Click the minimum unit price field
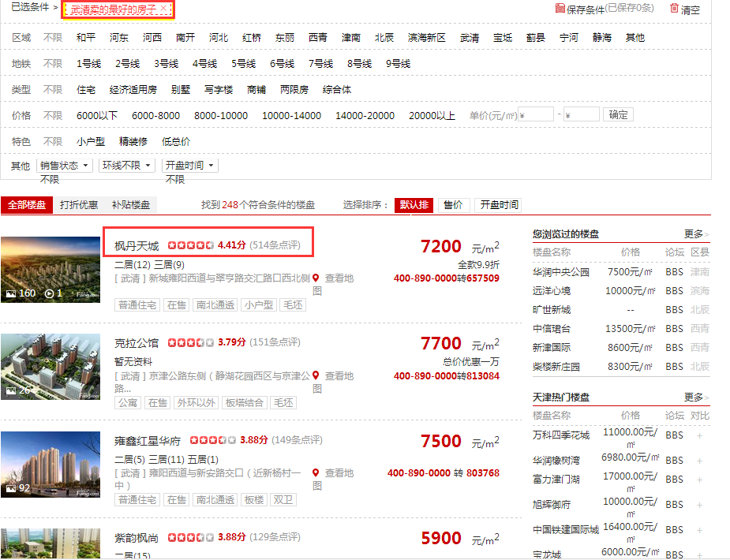730x560 pixels. click(536, 114)
